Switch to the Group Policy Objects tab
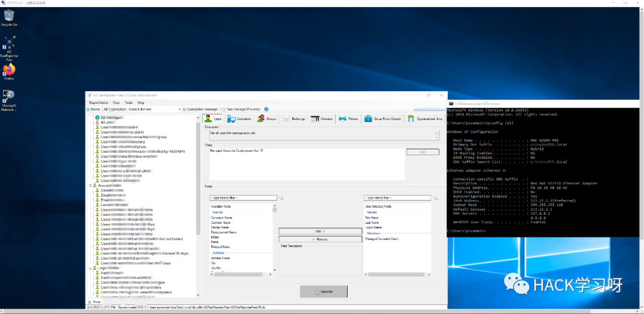 pos(383,119)
